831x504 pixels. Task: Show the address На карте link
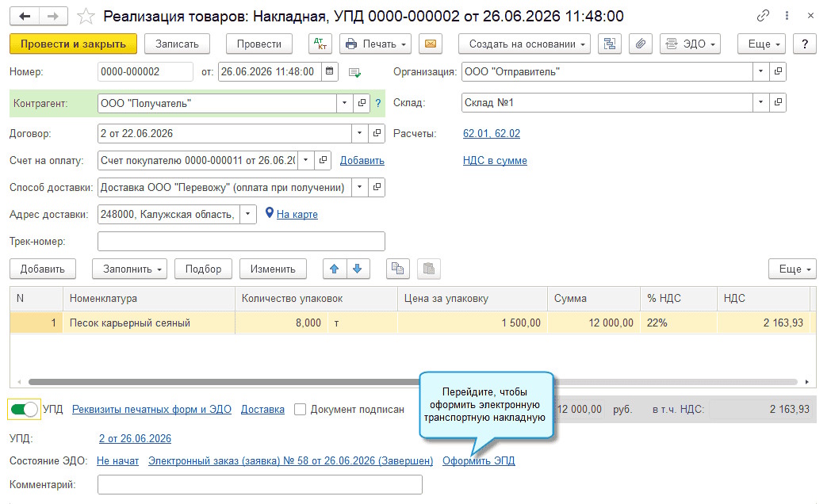tap(297, 215)
